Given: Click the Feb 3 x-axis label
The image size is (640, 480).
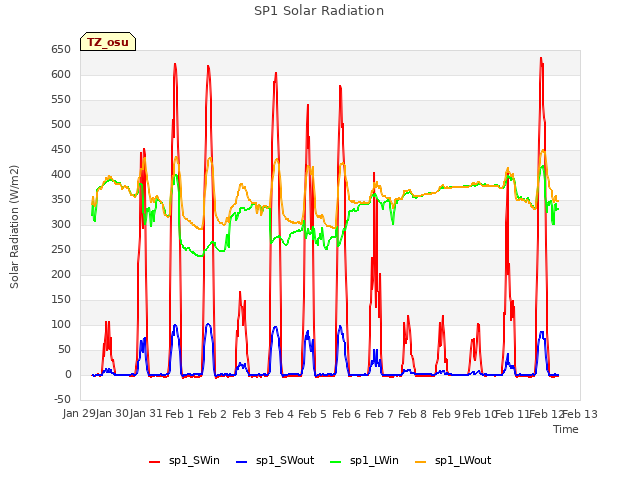Looking at the screenshot, I should [x=246, y=414].
